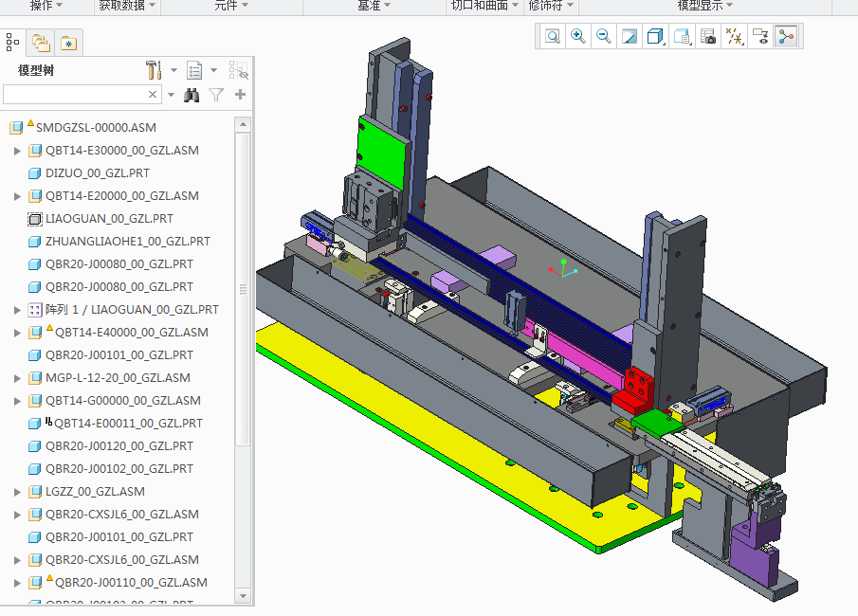Click the Repaint screen icon
Image resolution: width=858 pixels, height=616 pixels.
pyautogui.click(x=630, y=37)
